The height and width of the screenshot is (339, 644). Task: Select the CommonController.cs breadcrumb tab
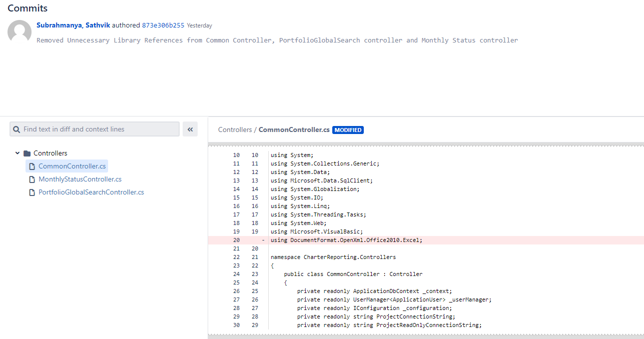[x=293, y=129]
